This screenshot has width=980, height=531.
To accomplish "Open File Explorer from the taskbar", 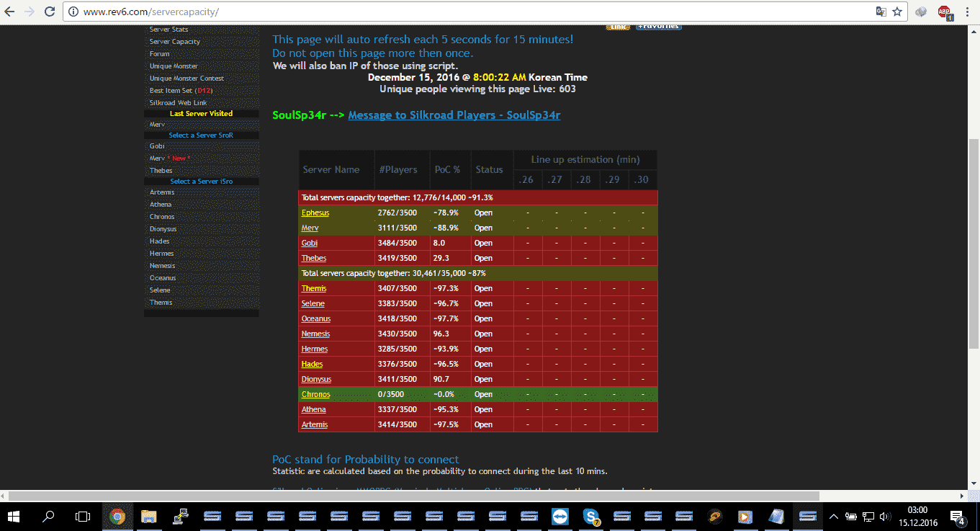I will [149, 517].
